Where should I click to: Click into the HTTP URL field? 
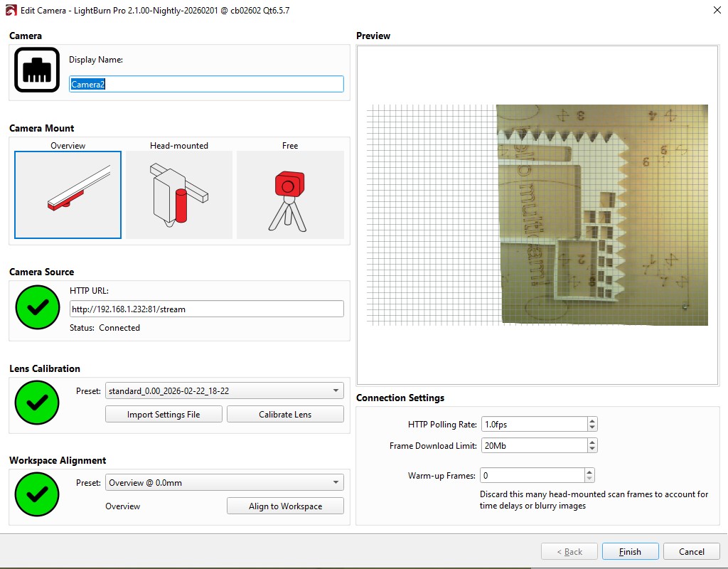point(206,309)
